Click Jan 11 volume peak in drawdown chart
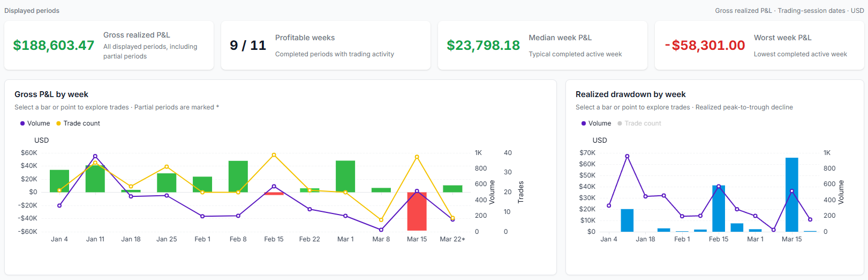The image size is (868, 280). [627, 156]
